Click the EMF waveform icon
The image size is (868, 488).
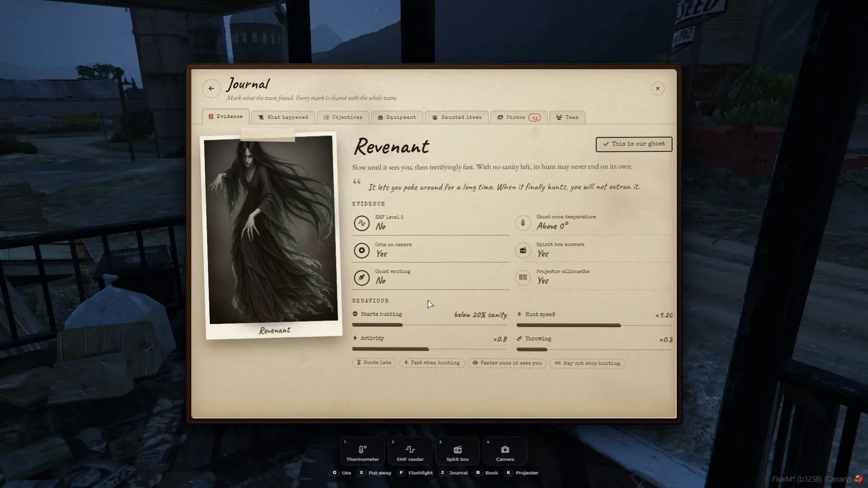coord(362,223)
